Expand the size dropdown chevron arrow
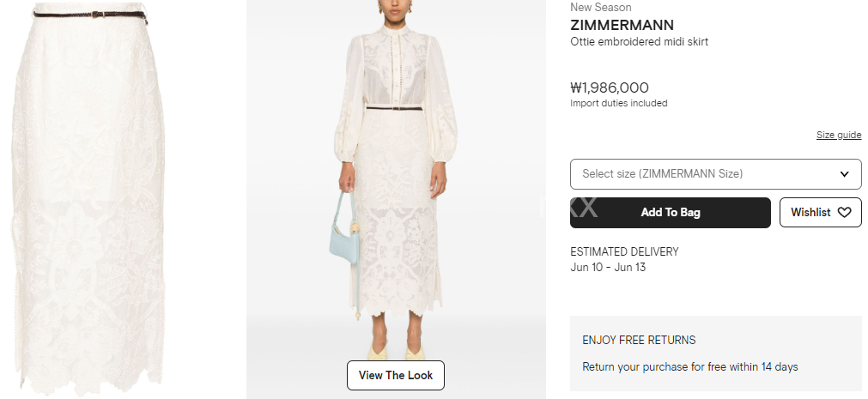Viewport: 868px width, 399px height. click(844, 174)
